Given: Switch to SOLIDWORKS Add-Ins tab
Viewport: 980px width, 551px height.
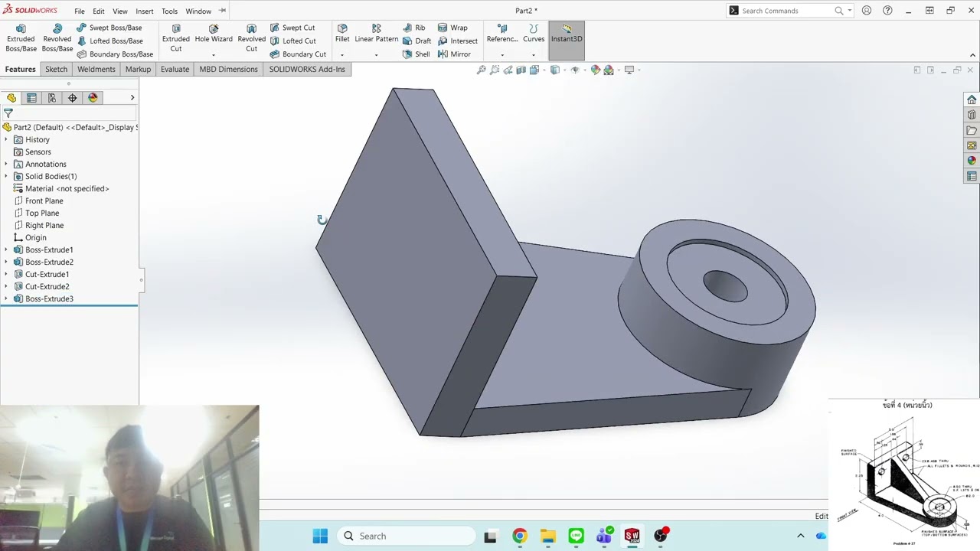Looking at the screenshot, I should [307, 69].
